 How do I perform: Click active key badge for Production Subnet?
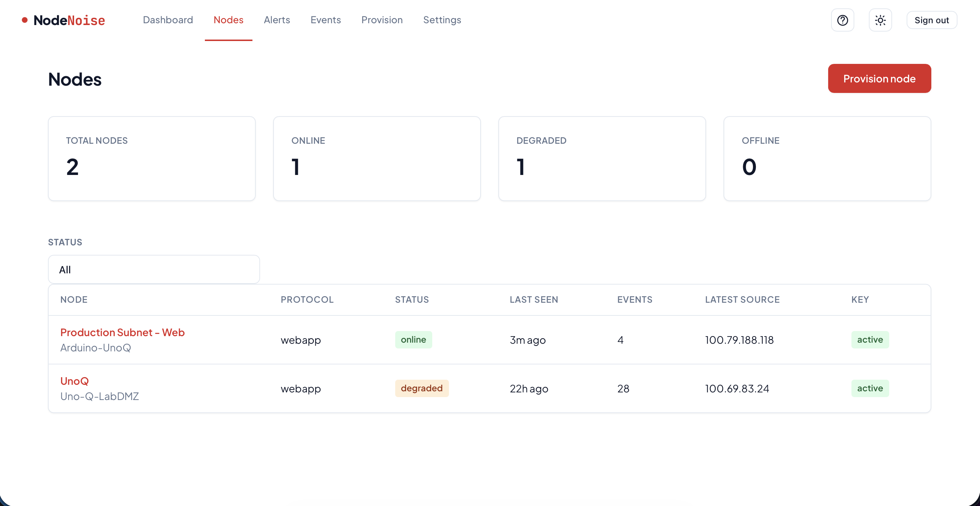pyautogui.click(x=870, y=339)
